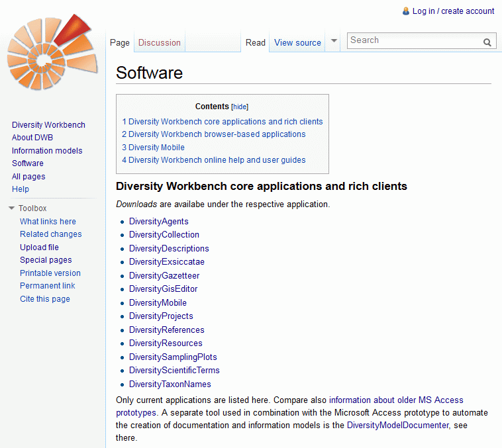Collapse the Toolbox sidebar section
The height and width of the screenshot is (448, 502).
point(11,208)
